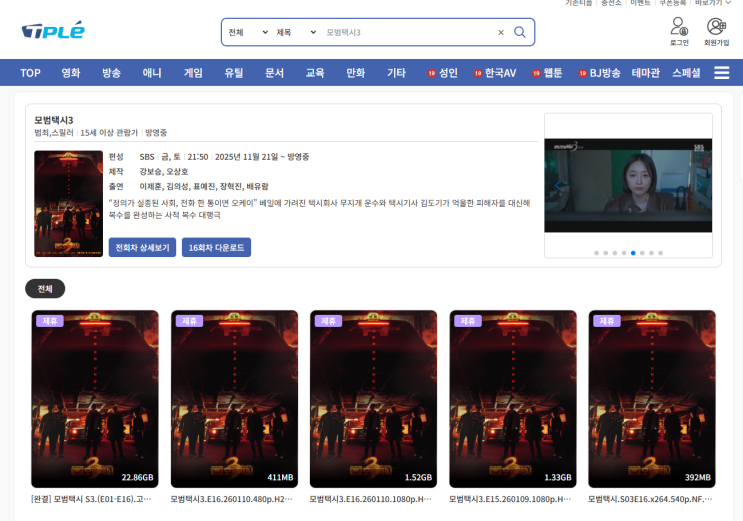Open the 문서 menu tab

point(274,73)
